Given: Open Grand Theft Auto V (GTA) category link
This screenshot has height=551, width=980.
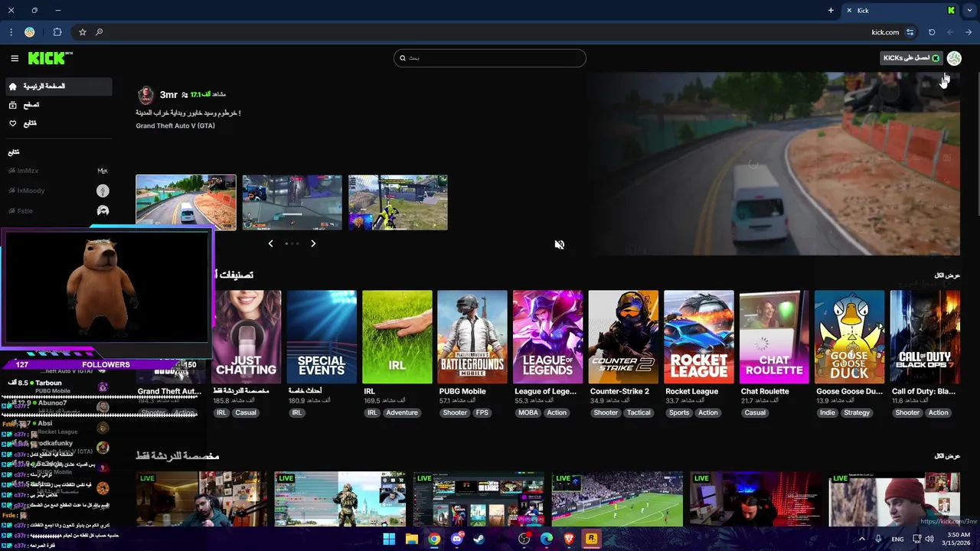Looking at the screenshot, I should tap(175, 126).
